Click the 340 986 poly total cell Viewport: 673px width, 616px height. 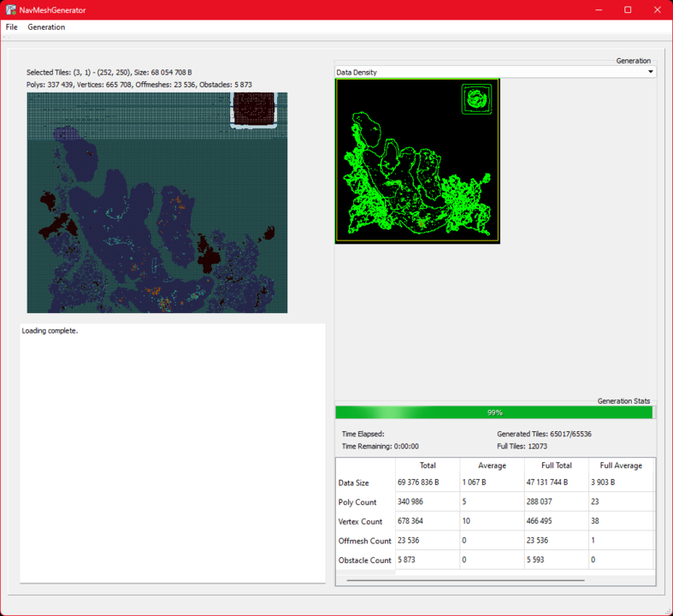428,501
